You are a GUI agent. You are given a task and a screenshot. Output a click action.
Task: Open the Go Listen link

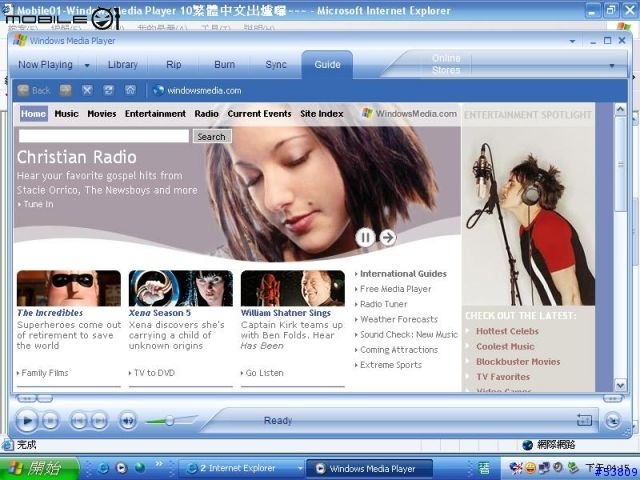[x=262, y=373]
